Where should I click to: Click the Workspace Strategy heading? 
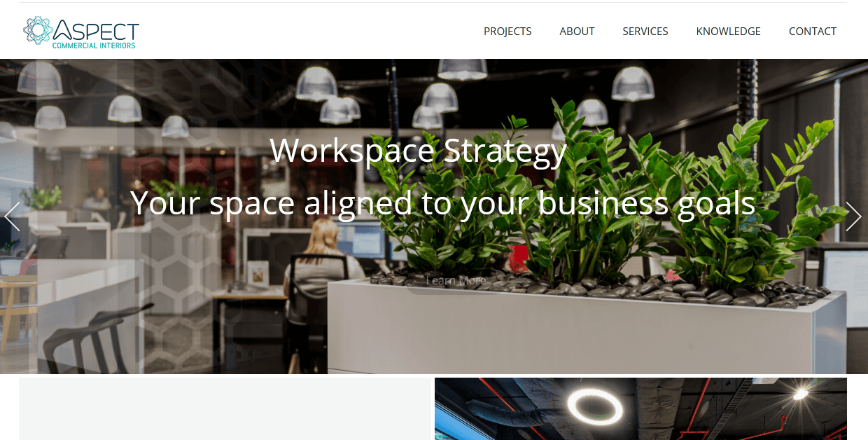[x=418, y=150]
